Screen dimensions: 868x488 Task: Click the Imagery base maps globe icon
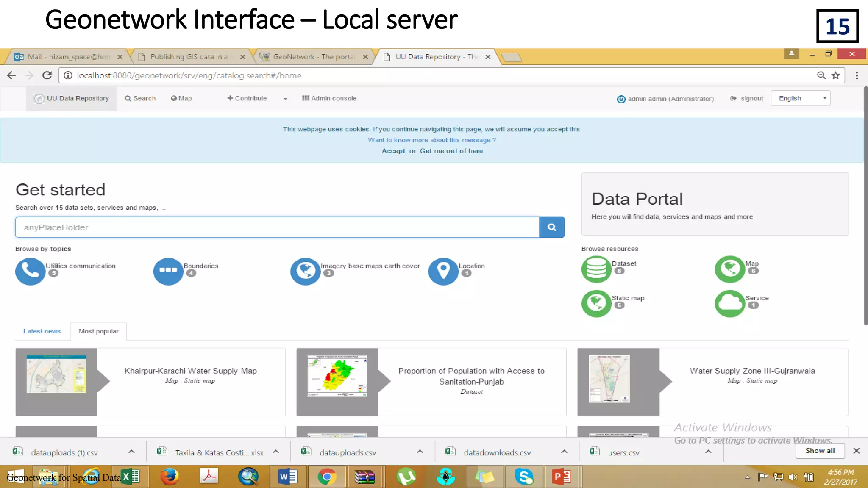click(305, 272)
